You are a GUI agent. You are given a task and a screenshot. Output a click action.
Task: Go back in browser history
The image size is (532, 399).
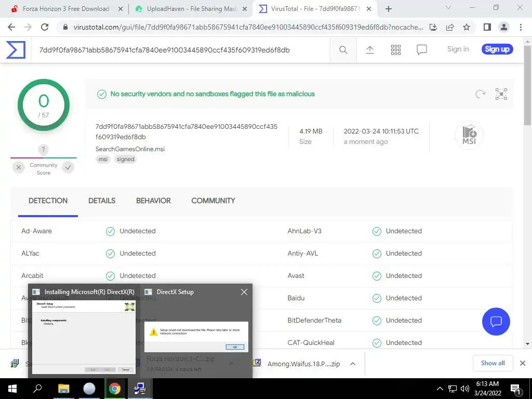(x=11, y=27)
